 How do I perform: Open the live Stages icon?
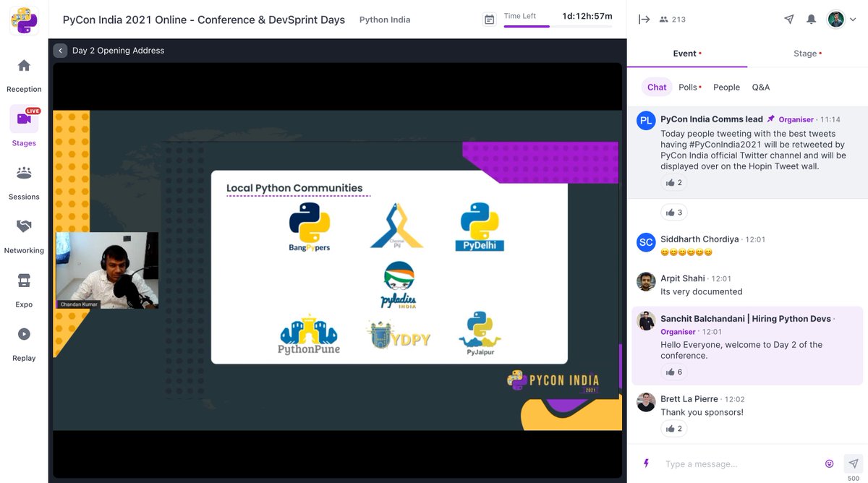[x=24, y=119]
